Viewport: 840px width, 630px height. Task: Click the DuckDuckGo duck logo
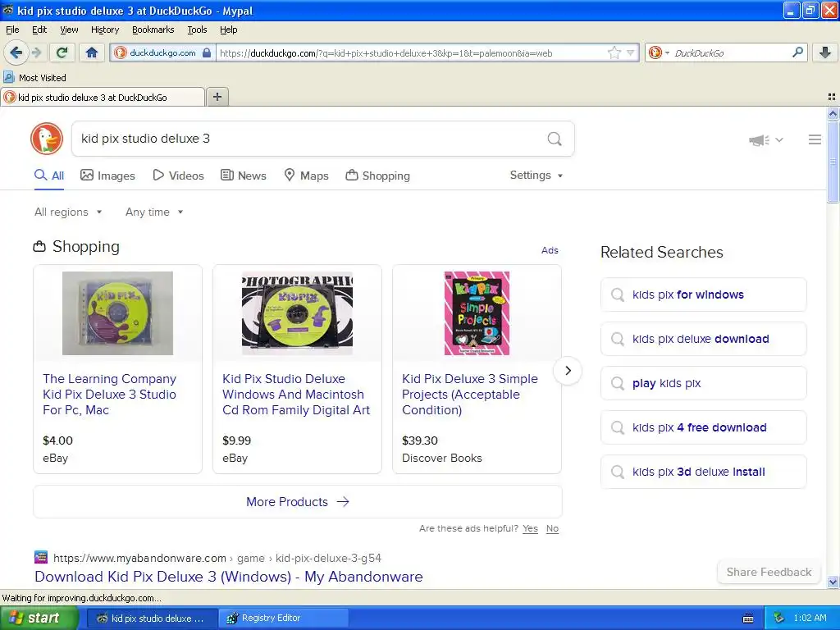coord(47,139)
